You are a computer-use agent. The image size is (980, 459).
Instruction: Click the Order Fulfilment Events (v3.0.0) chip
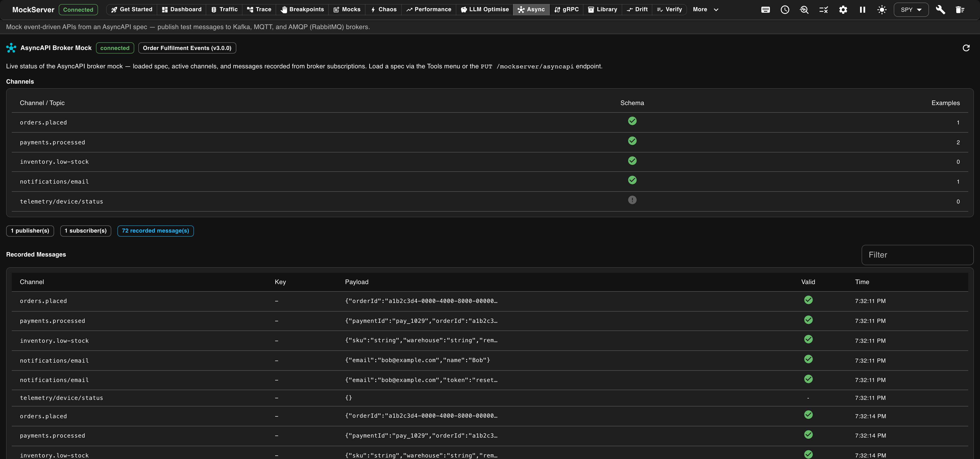pyautogui.click(x=187, y=48)
